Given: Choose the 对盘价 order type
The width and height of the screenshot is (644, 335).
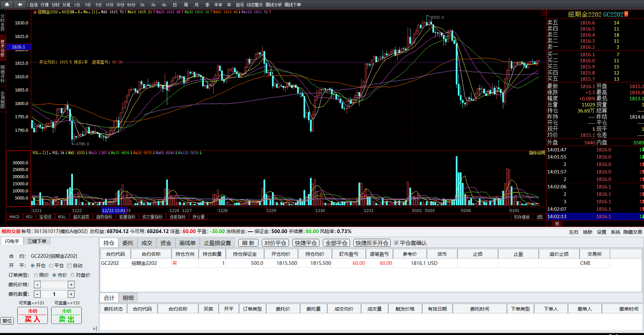Looking at the screenshot, I should pyautogui.click(x=73, y=275).
